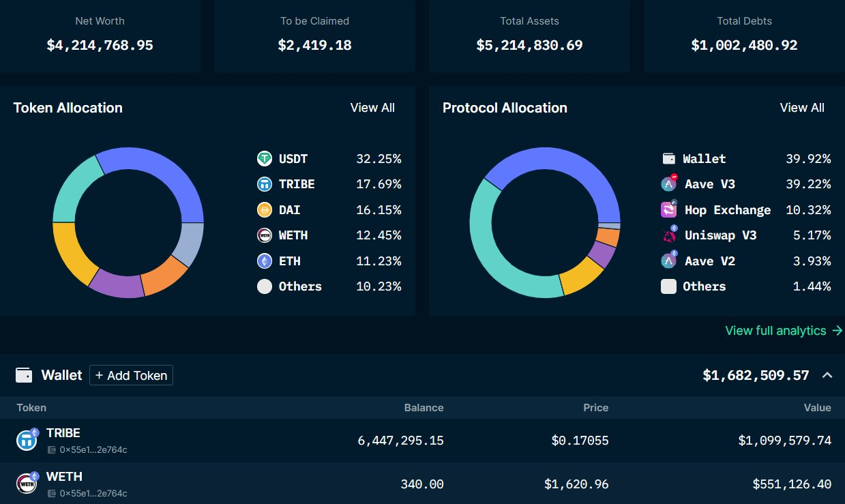Viewport: 845px width, 504px height.
Task: Open View All for Token Allocation
Action: pos(372,108)
